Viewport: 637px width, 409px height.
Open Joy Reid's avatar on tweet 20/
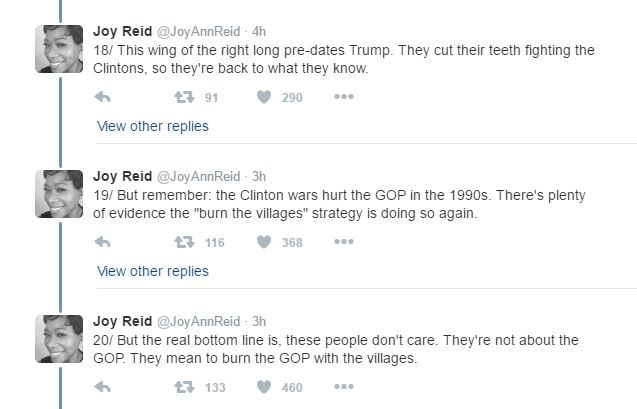[59, 339]
